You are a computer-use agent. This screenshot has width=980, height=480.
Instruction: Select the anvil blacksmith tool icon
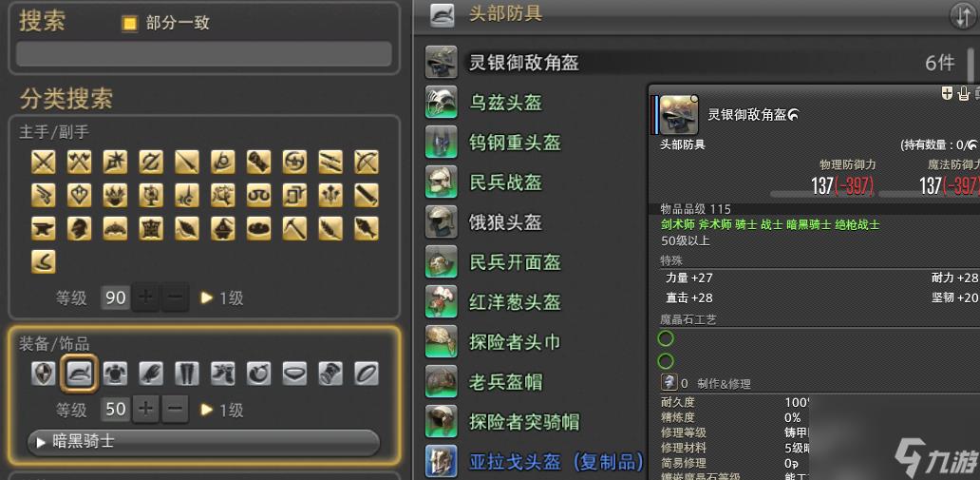pos(43,228)
